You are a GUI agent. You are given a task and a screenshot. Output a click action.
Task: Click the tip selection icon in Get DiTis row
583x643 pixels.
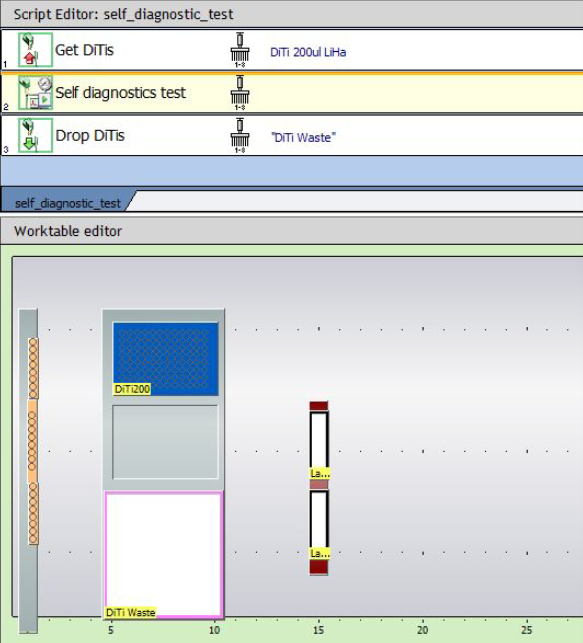(240, 50)
